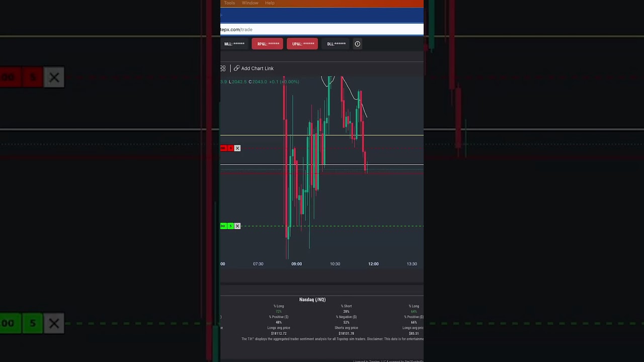644x362 pixels.
Task: Click the RP&L red button
Action: pos(268,44)
